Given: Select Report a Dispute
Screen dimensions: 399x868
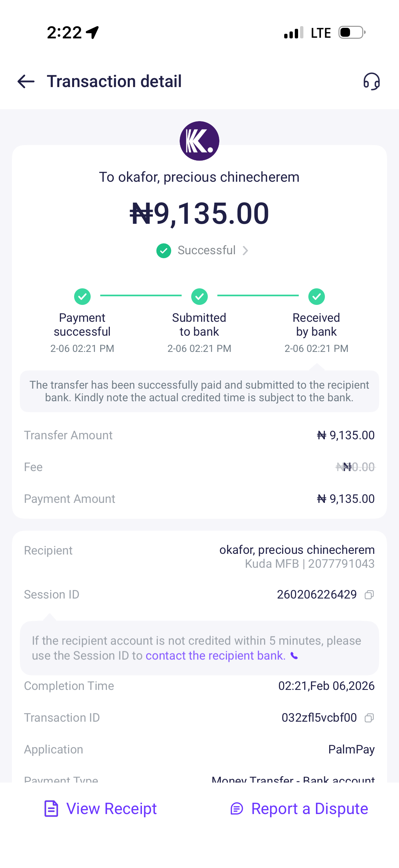Looking at the screenshot, I should 309,809.
